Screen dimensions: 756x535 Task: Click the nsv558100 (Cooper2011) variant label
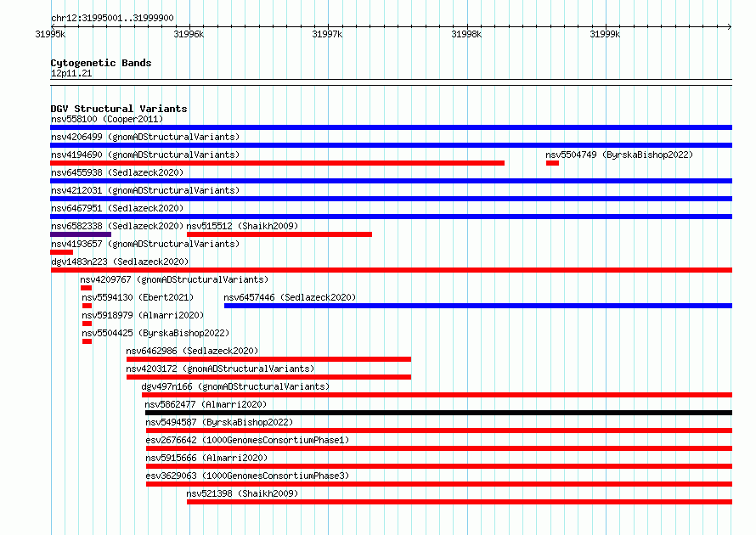click(107, 119)
